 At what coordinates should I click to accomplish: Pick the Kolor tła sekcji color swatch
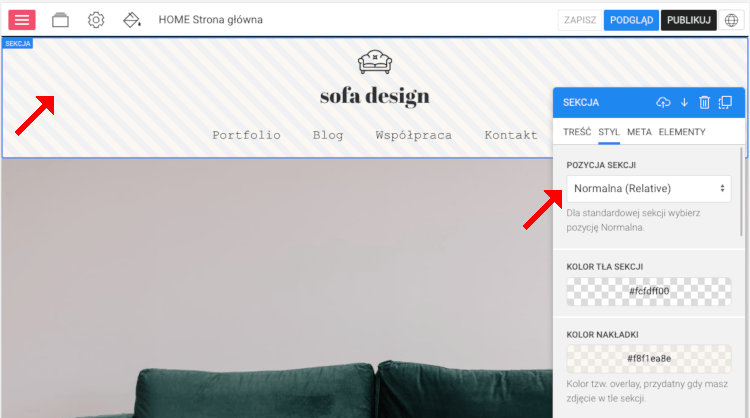click(x=648, y=291)
